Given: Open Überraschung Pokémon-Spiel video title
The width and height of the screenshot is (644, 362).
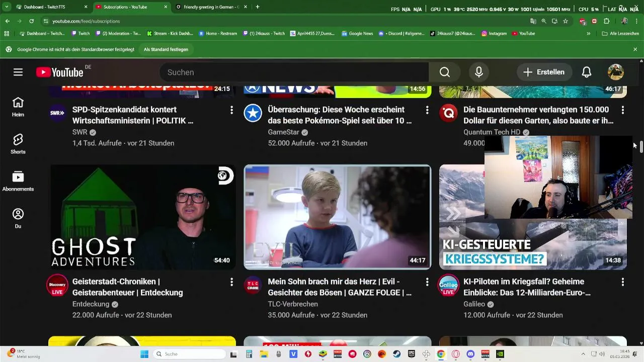Looking at the screenshot, I should [x=340, y=115].
